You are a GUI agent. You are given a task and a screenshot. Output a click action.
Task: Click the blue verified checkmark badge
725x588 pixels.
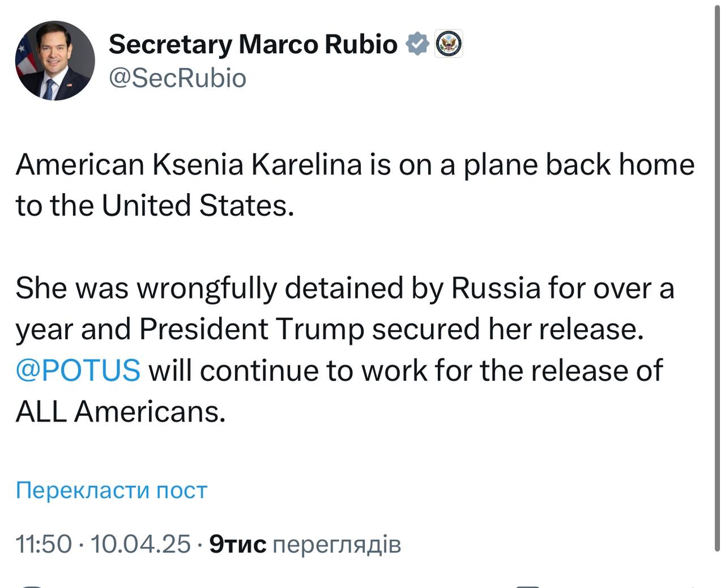pyautogui.click(x=417, y=44)
